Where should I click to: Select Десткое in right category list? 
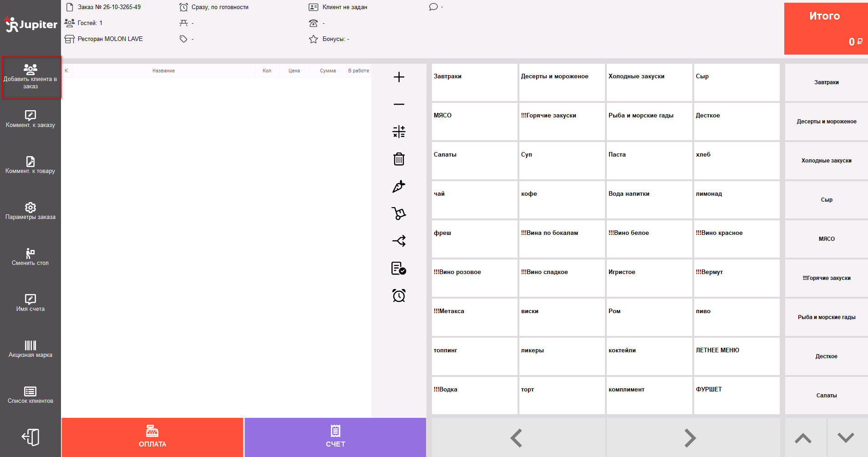[827, 356]
